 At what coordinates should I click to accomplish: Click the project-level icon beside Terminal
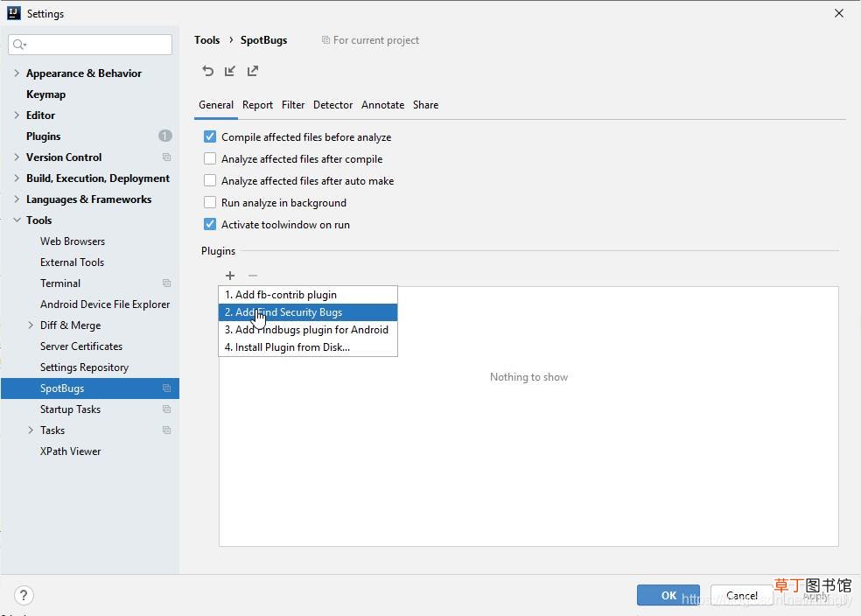pos(166,283)
